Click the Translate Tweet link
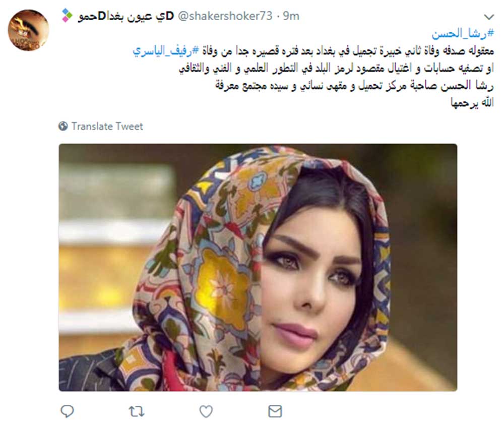The image size is (504, 426). (x=107, y=126)
